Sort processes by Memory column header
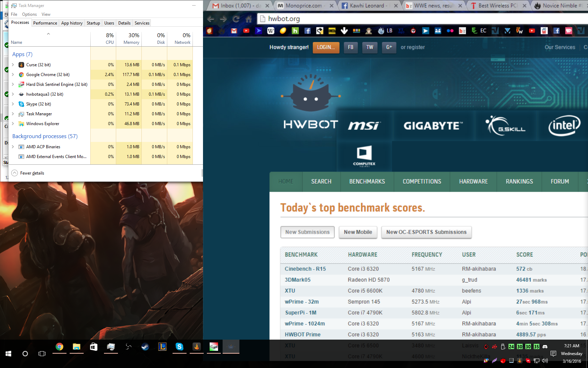Image resolution: width=588 pixels, height=368 pixels. 129,38
